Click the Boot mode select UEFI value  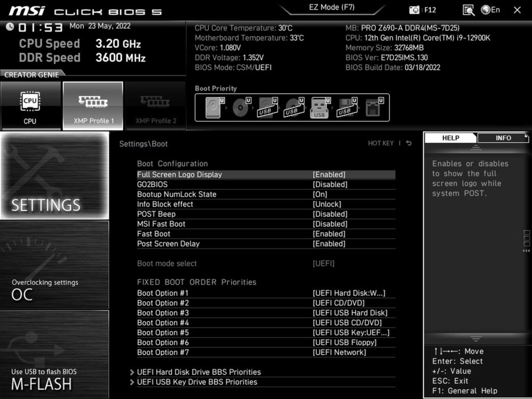[x=323, y=263]
